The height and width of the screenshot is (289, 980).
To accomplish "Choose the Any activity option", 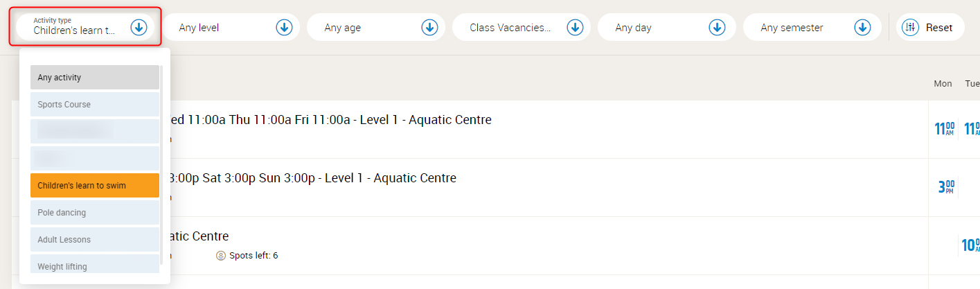I will [95, 78].
